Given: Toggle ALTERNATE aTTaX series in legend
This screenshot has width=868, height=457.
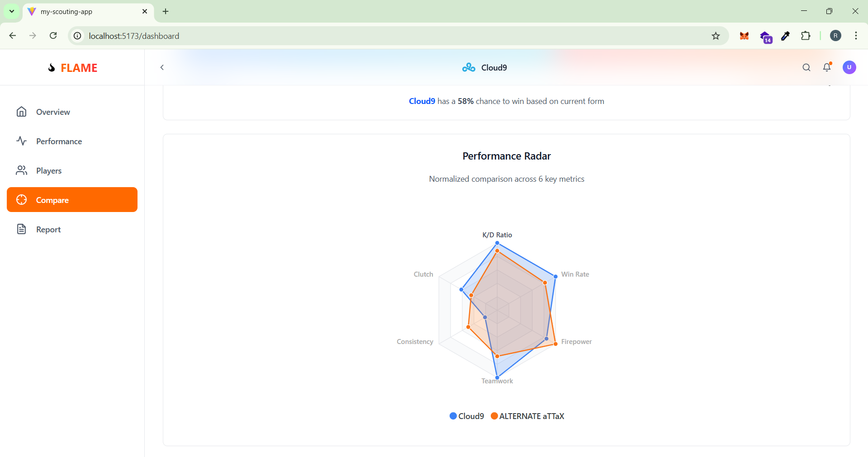Looking at the screenshot, I should point(527,416).
